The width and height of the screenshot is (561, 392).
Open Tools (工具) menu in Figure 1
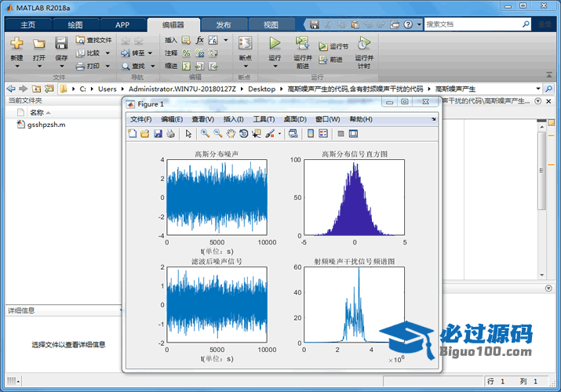264,119
